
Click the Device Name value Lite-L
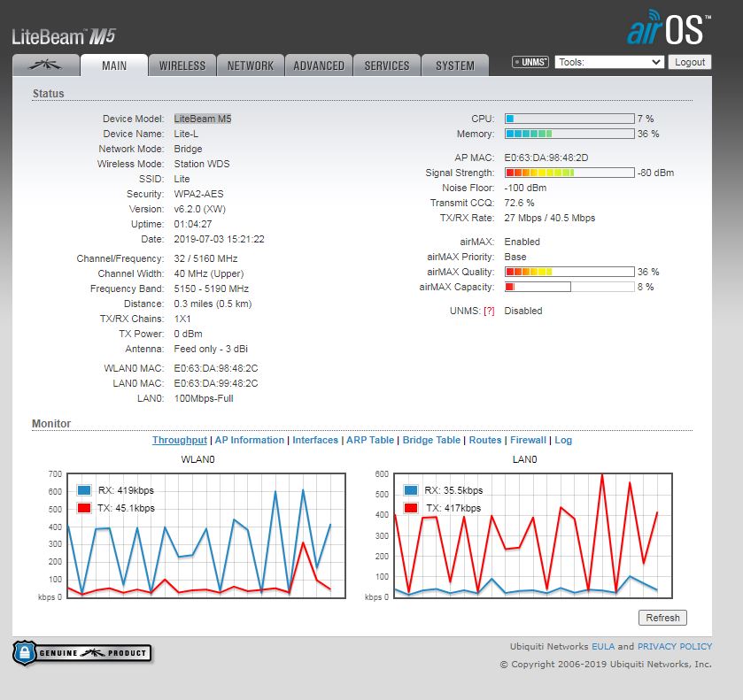(186, 134)
